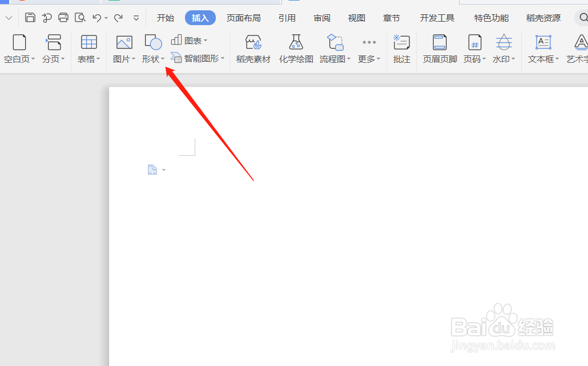The height and width of the screenshot is (366, 588).
Task: Switch to the 审阅 review tab
Action: (321, 17)
